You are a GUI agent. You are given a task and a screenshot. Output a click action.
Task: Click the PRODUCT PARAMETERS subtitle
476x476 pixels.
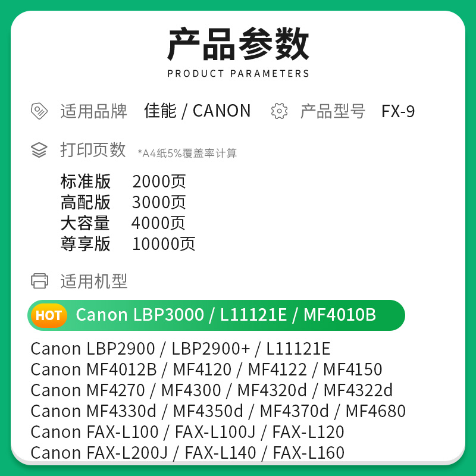pyautogui.click(x=238, y=73)
